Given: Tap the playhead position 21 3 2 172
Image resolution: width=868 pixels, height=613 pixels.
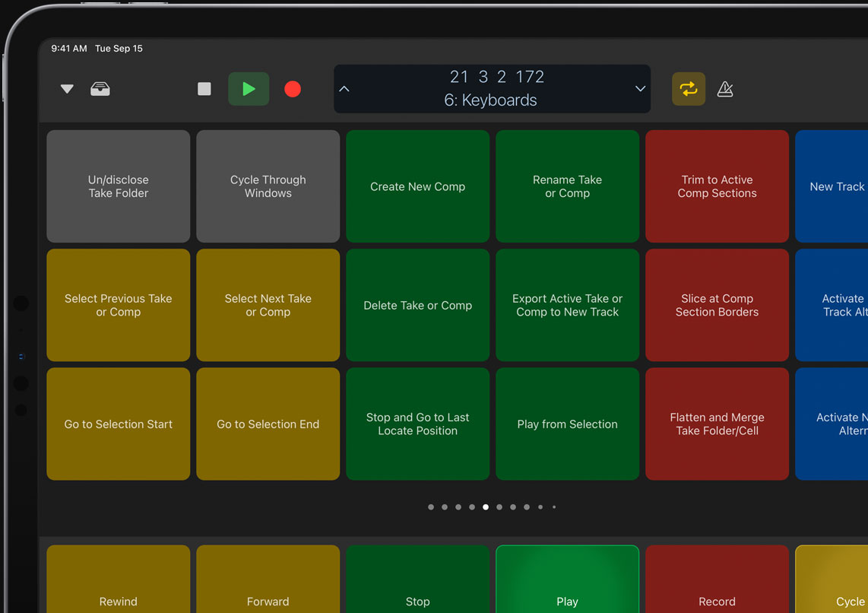Looking at the screenshot, I should pos(496,76).
